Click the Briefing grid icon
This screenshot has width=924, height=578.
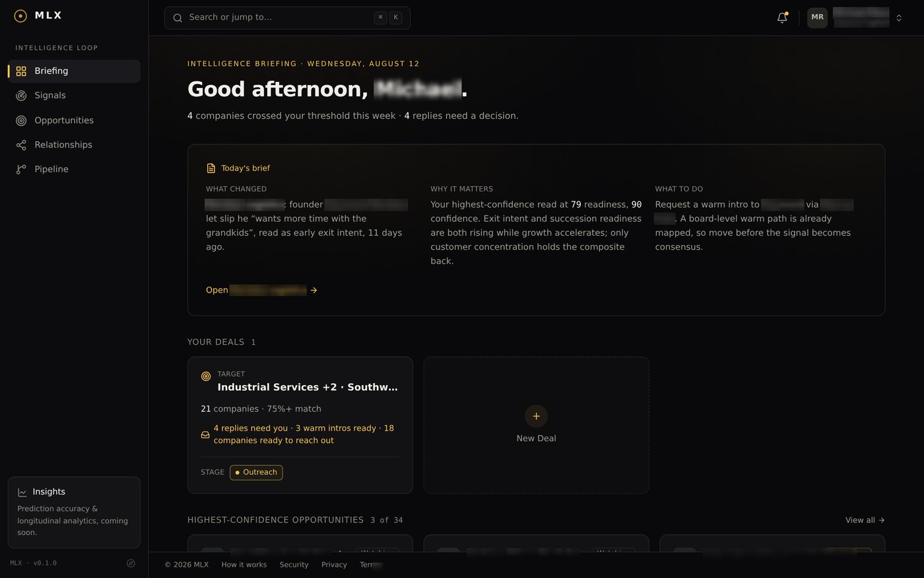[x=21, y=71]
